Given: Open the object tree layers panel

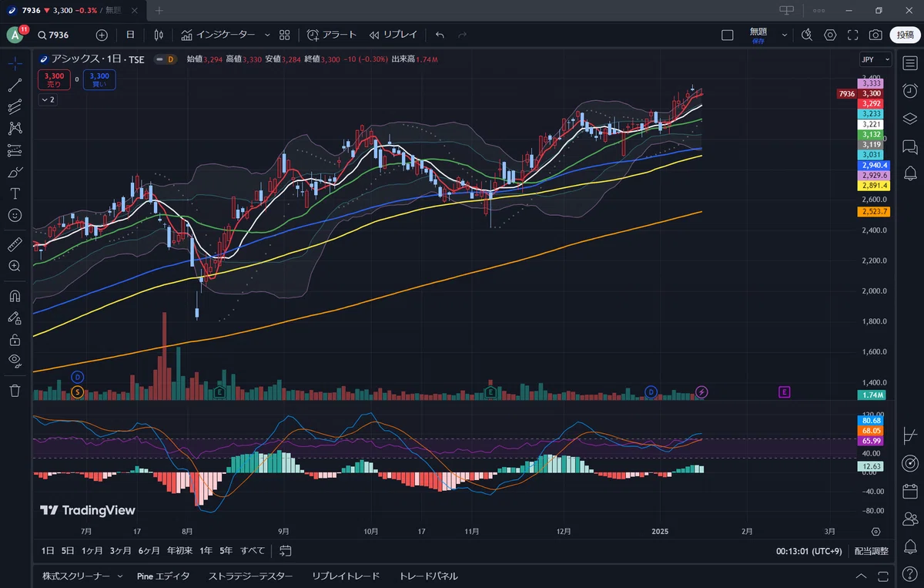Looking at the screenshot, I should coord(909,118).
